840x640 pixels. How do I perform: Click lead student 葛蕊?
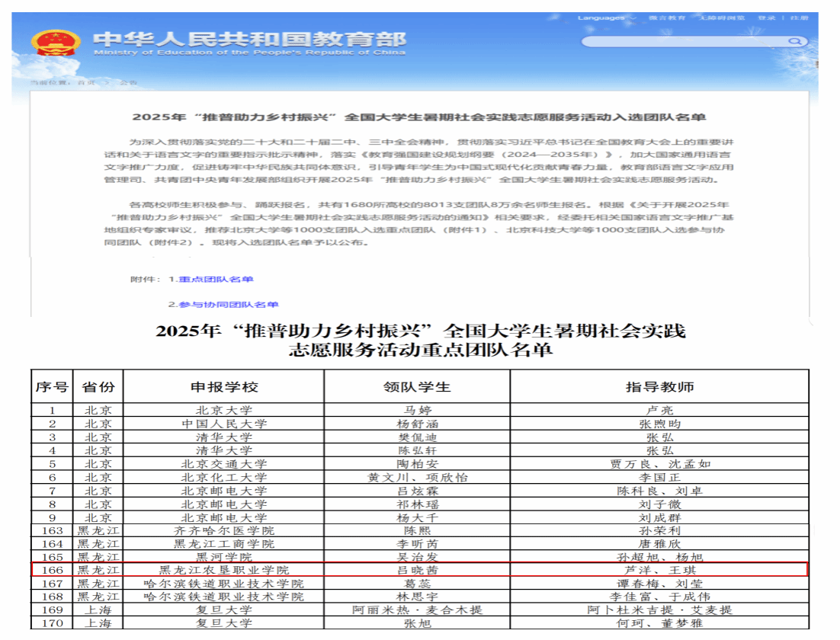point(417,583)
